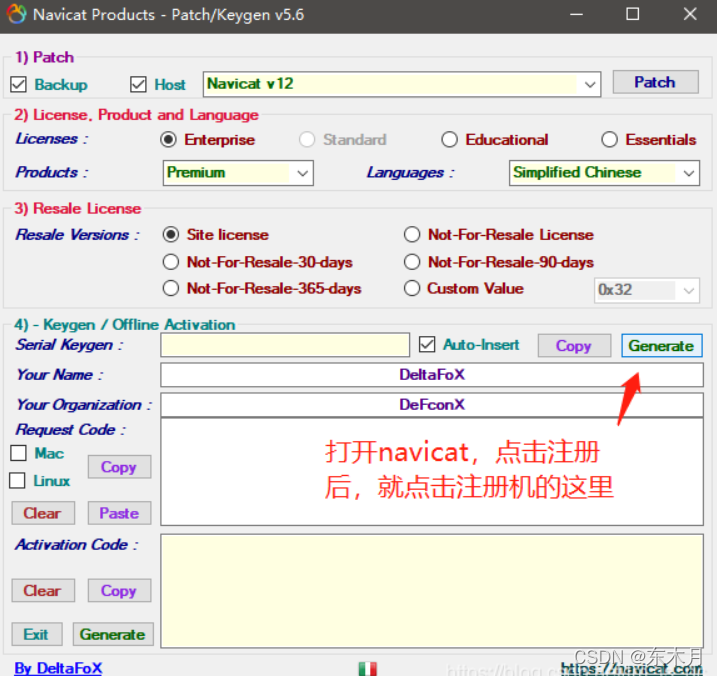
Task: Maximize the Patch/Keygen window
Action: (632, 14)
